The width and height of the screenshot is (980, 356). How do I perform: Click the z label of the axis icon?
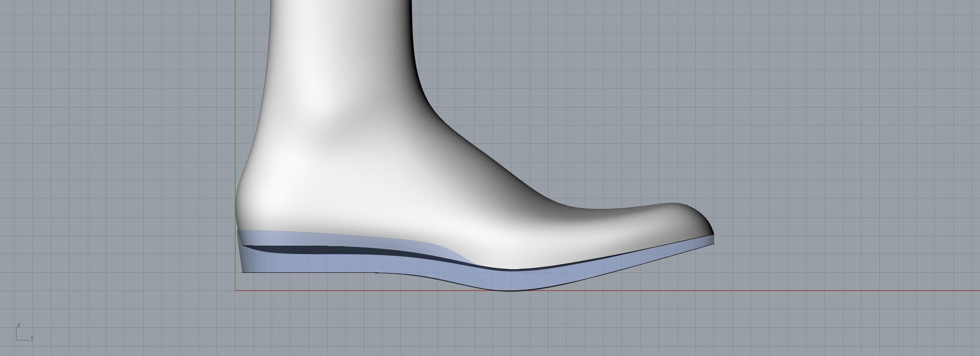pos(18,325)
